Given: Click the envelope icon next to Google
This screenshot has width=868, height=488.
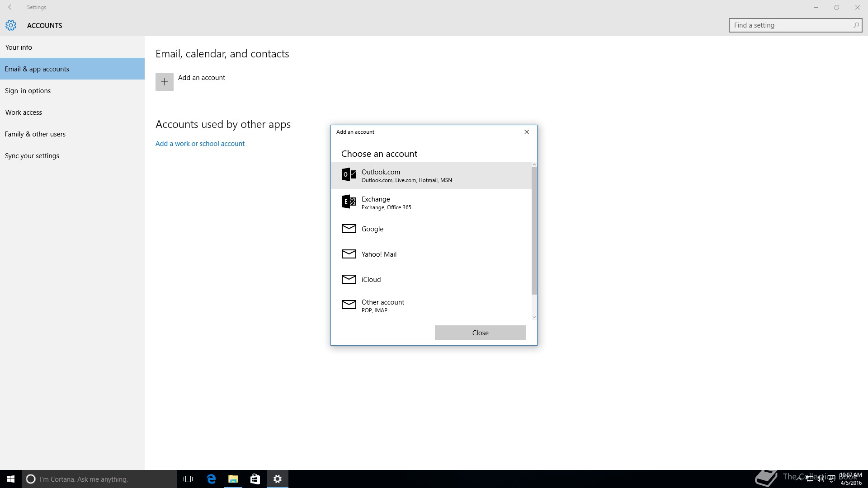Looking at the screenshot, I should tap(349, 229).
